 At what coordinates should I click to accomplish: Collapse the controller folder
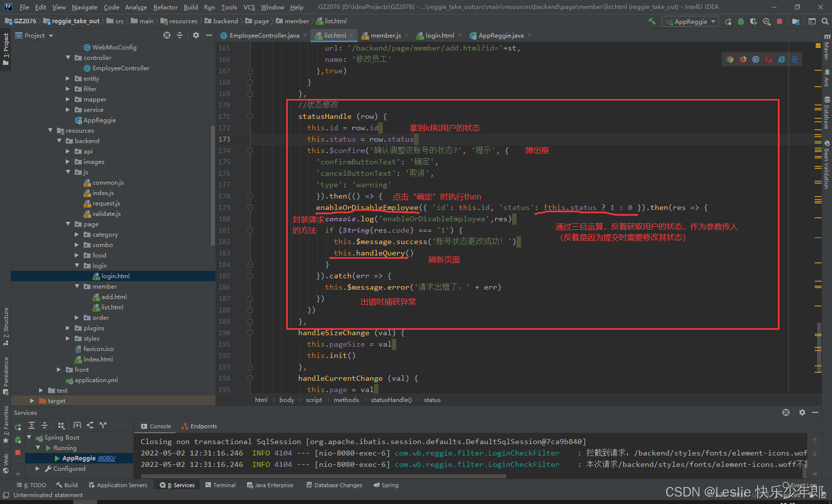[68, 58]
